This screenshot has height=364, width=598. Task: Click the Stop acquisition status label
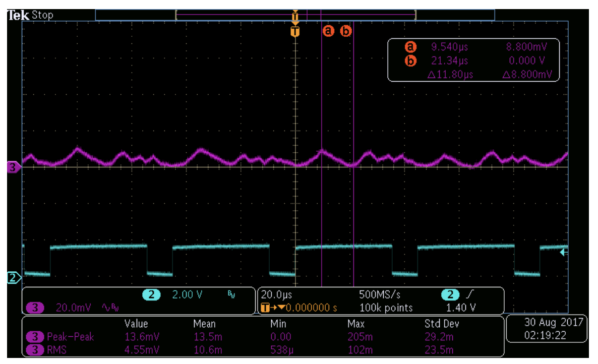point(42,15)
